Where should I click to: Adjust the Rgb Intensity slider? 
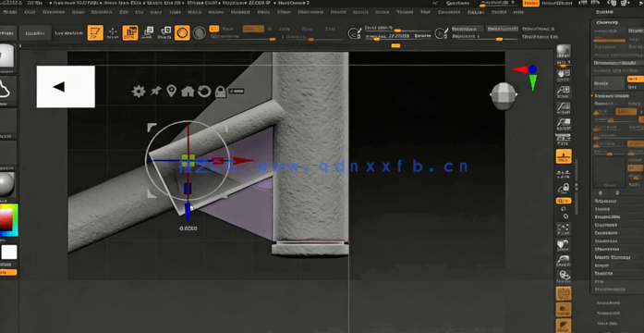(243, 38)
